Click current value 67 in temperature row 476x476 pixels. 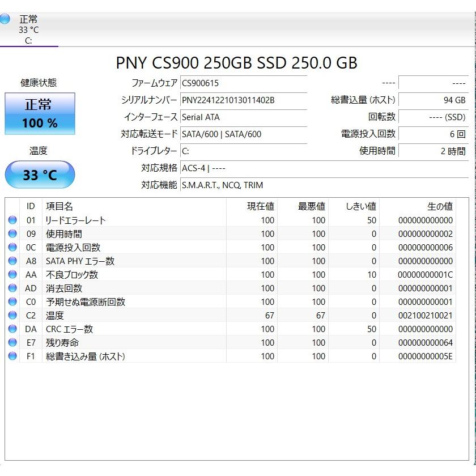tap(270, 316)
